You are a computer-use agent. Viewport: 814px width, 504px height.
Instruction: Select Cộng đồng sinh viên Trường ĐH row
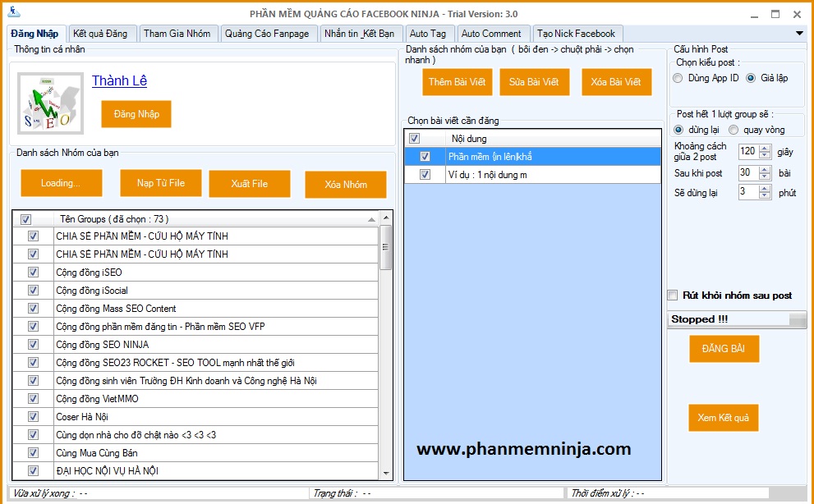(216, 381)
